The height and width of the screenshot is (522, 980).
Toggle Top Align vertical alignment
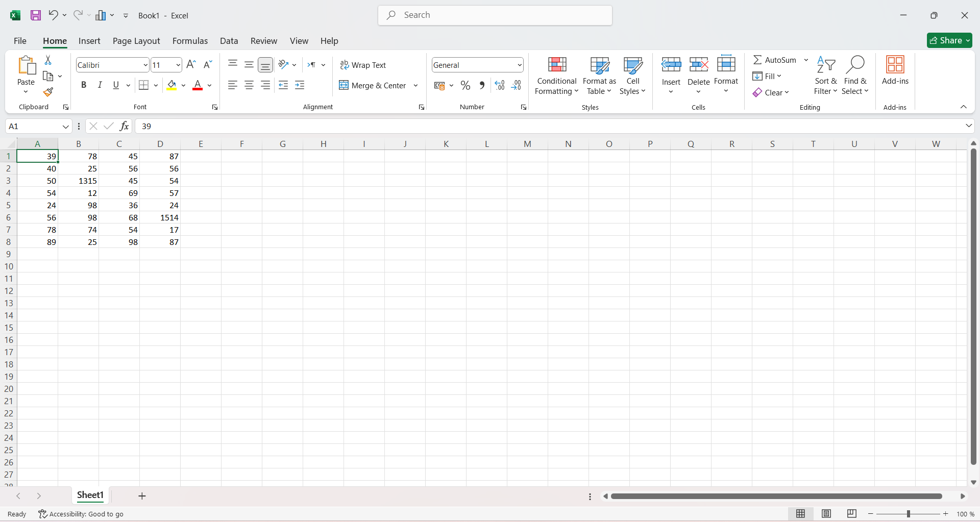pyautogui.click(x=233, y=64)
